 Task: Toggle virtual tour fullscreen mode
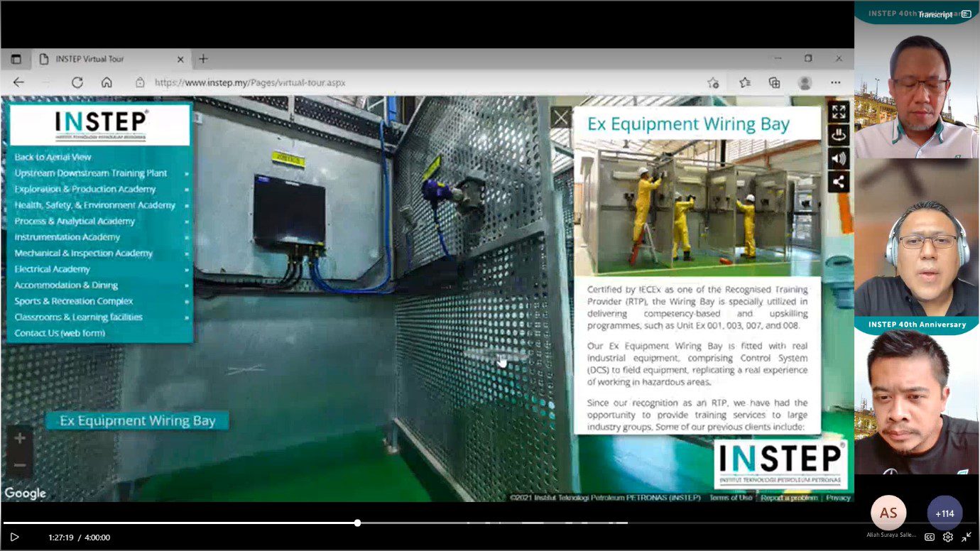pyautogui.click(x=839, y=111)
